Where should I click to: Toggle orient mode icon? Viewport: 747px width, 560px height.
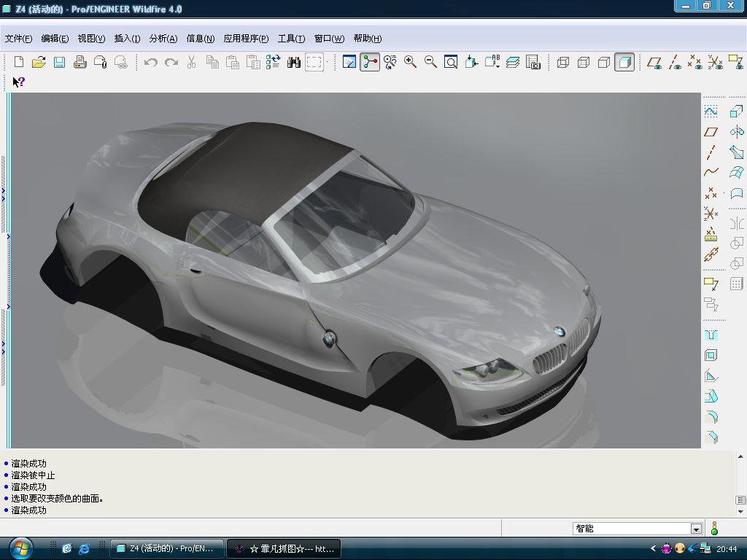coord(390,62)
